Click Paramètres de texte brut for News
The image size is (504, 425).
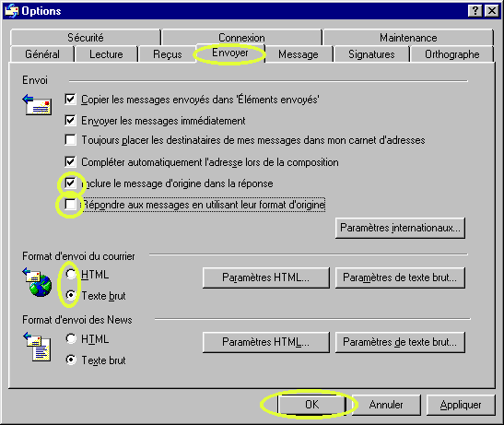400,342
